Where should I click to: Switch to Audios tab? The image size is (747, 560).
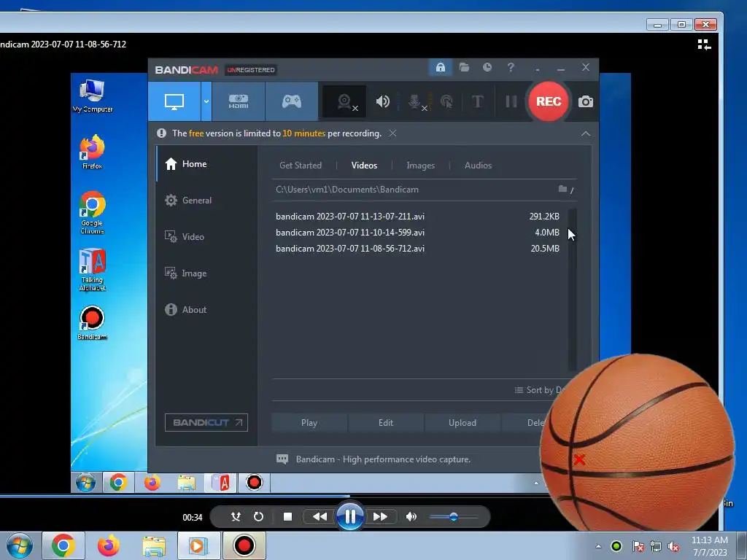pyautogui.click(x=478, y=166)
